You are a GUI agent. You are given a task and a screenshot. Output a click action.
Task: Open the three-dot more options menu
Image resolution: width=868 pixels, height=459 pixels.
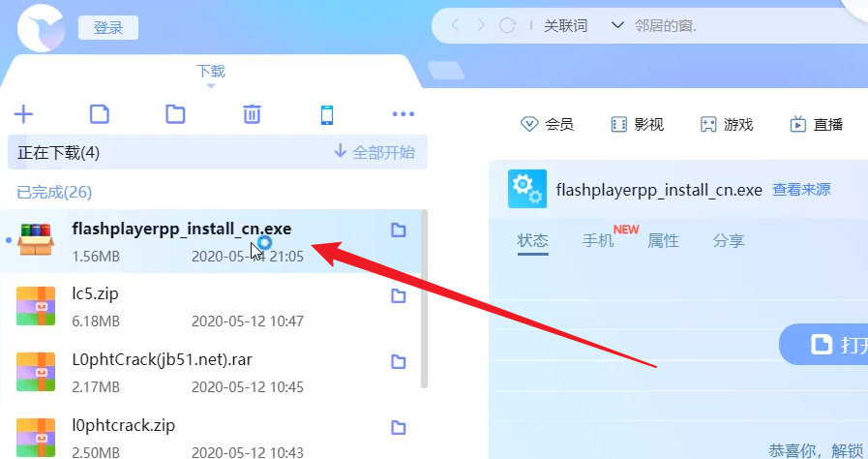pos(404,114)
